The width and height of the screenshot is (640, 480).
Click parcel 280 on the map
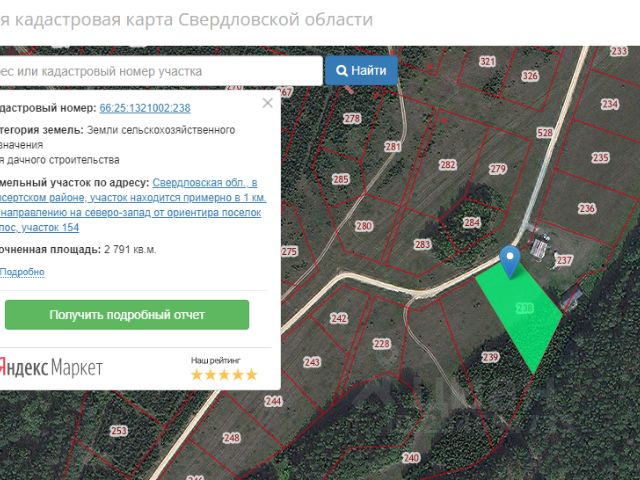tap(364, 226)
